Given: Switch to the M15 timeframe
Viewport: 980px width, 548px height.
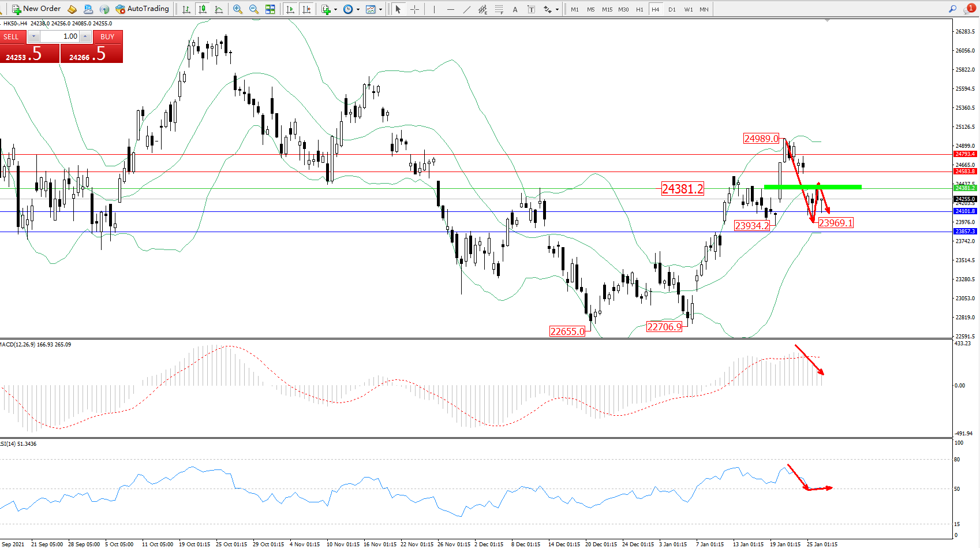Looking at the screenshot, I should tap(607, 9).
